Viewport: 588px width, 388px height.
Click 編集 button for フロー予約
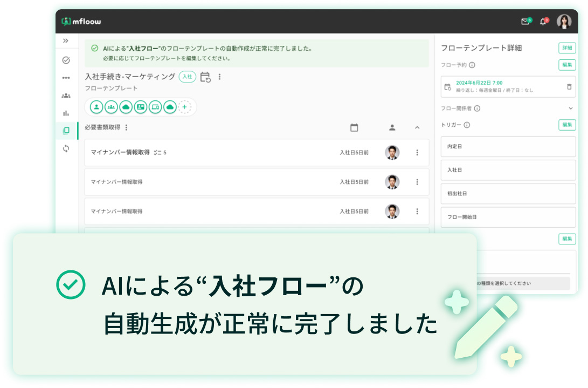567,65
